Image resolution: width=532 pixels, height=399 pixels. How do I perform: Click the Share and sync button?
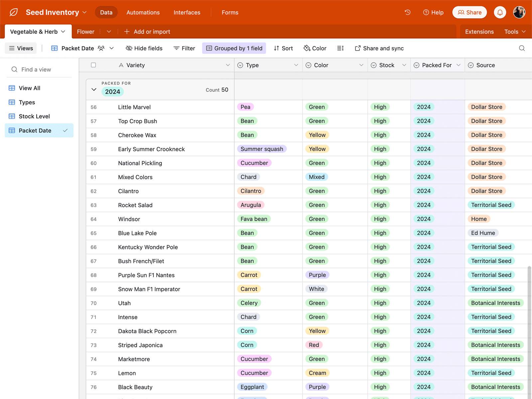click(x=379, y=48)
